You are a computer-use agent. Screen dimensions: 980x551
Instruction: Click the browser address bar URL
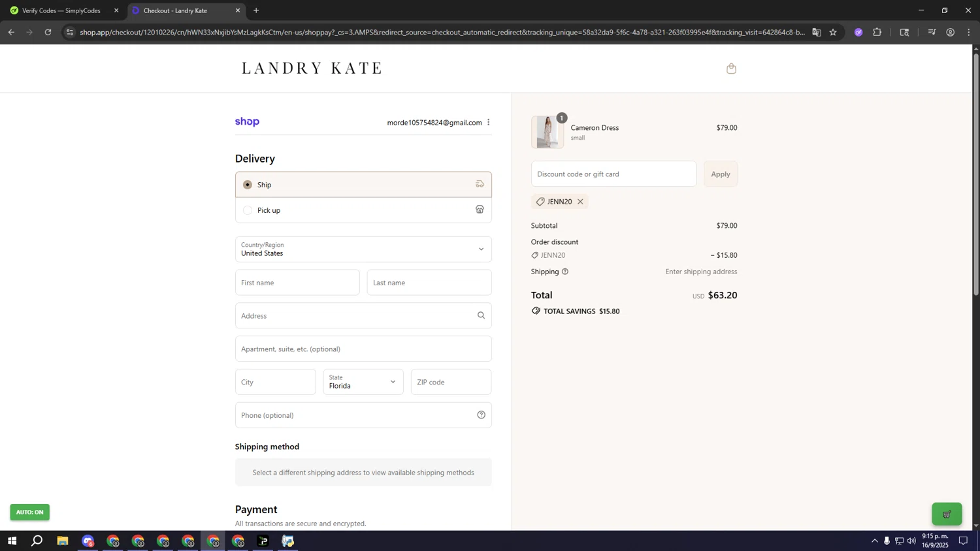coord(442,32)
